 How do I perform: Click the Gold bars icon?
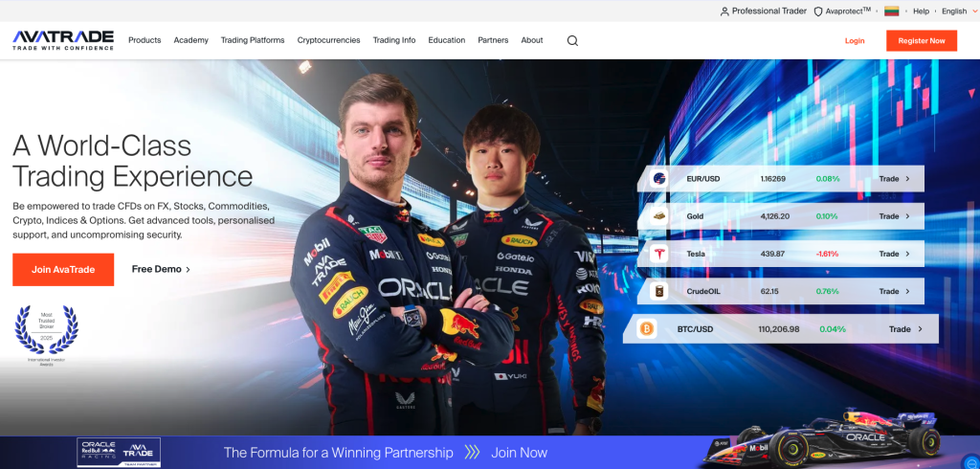click(658, 216)
